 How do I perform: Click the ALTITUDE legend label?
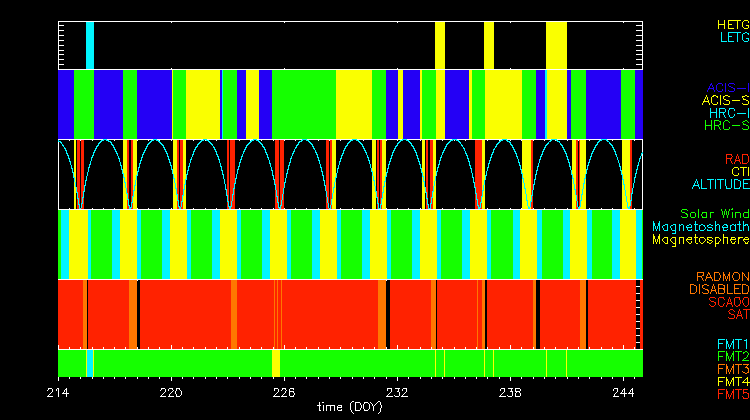[720, 185]
